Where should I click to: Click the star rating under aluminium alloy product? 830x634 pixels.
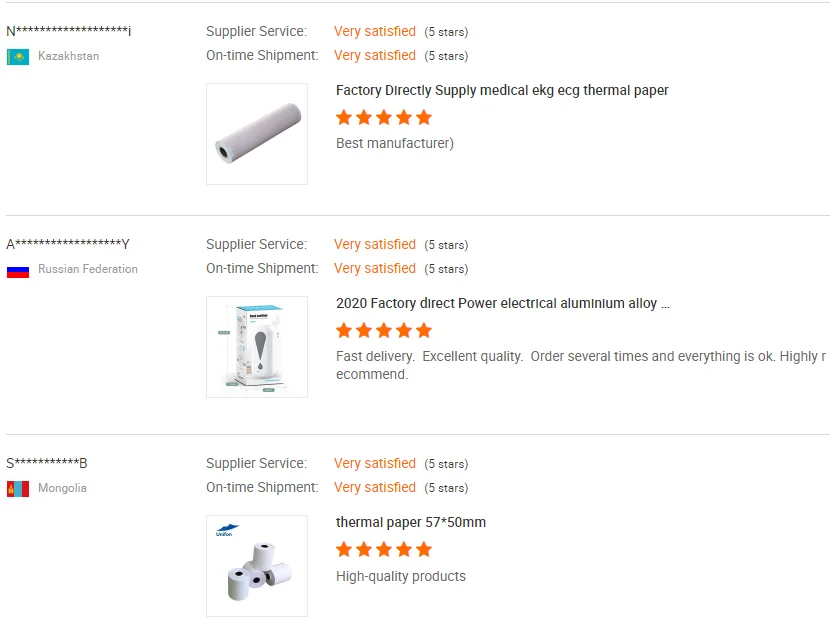(x=384, y=330)
